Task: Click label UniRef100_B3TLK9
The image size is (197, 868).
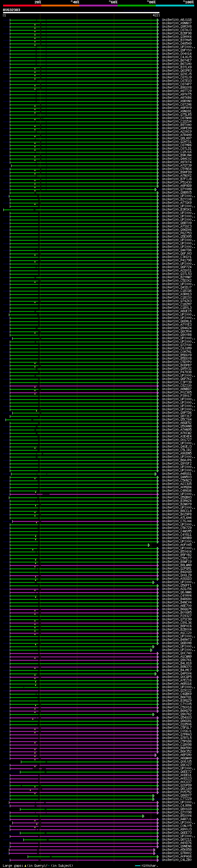Action: 177,67
